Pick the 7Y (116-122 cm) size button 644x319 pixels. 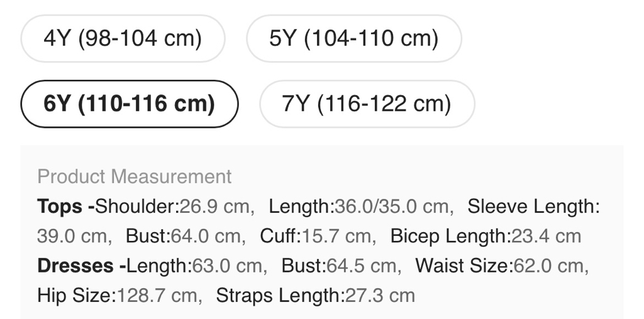(367, 104)
